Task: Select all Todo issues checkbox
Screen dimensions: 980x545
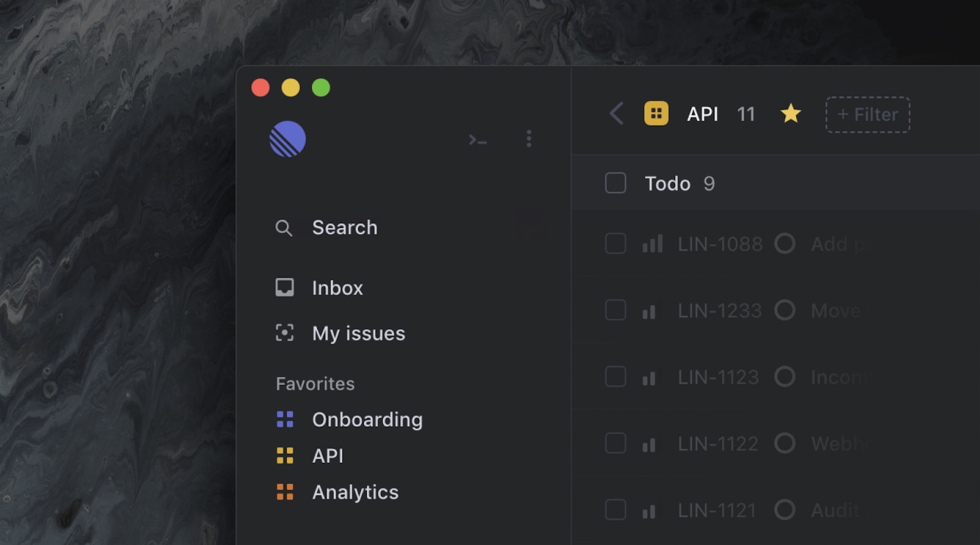Action: [x=616, y=183]
